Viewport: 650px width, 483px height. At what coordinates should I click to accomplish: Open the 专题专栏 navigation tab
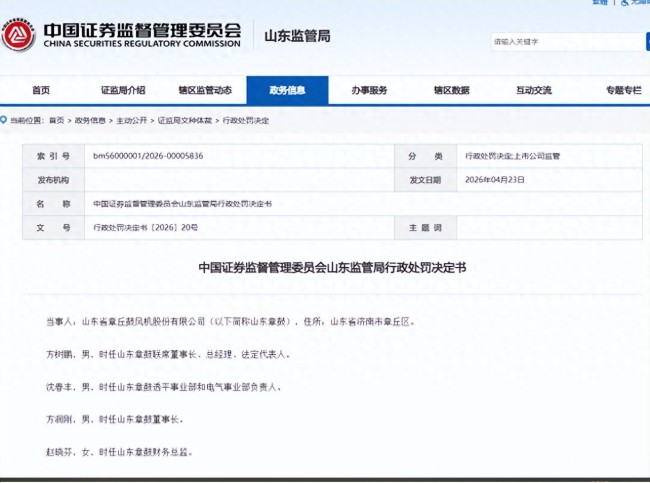623,90
